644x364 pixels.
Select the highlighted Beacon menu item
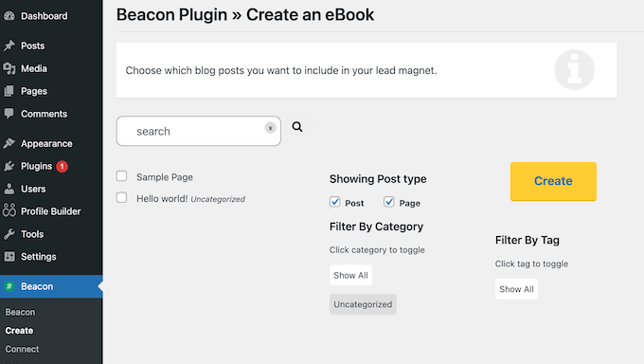click(51, 286)
